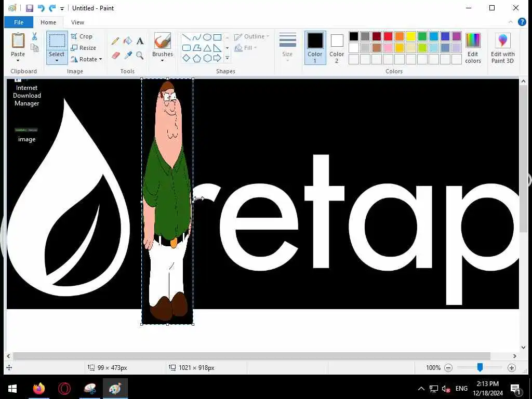Click the Resize button
532x399 pixels.
[84, 48]
